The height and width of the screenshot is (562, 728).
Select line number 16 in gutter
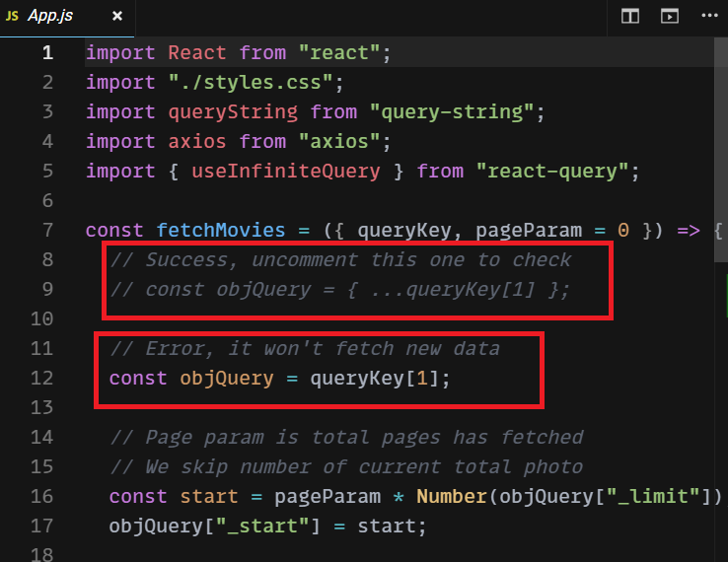click(42, 497)
